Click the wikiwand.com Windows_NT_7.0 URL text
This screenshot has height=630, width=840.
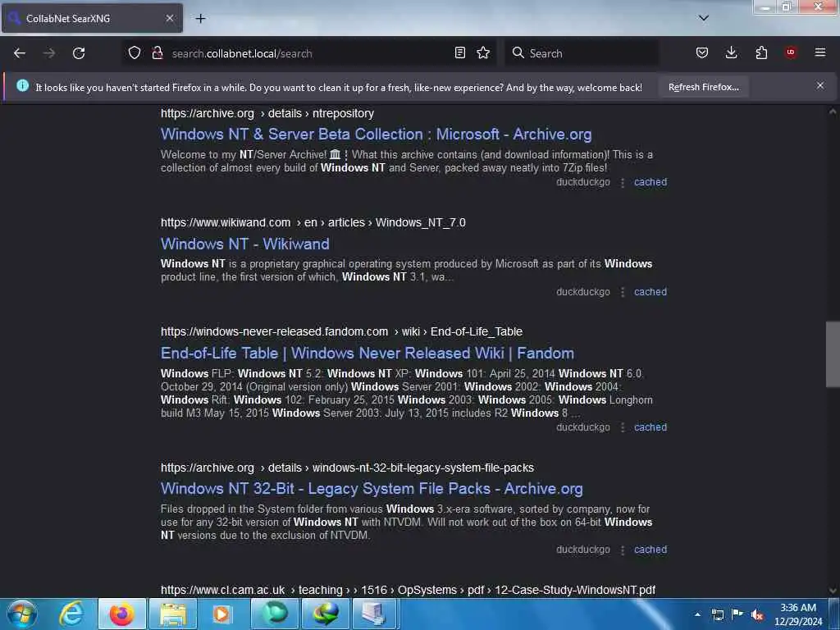pos(313,222)
